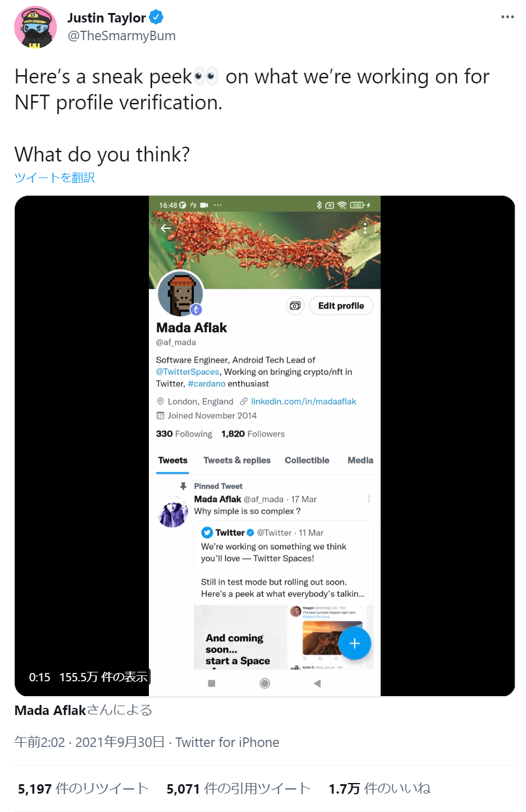526x812 pixels.
Task: Open the Tweets & replies tab
Action: [237, 460]
